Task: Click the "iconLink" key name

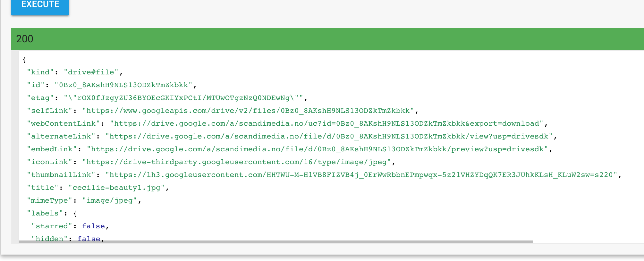Action: point(50,162)
